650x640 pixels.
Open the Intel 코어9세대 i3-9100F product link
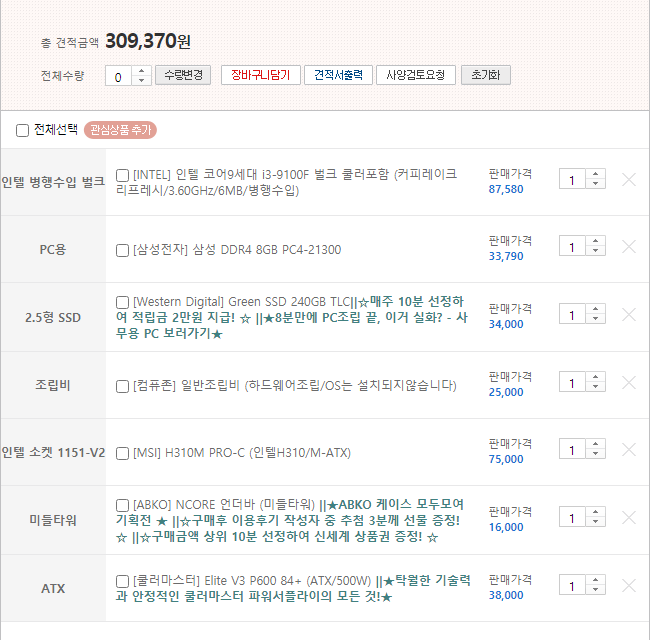286,182
